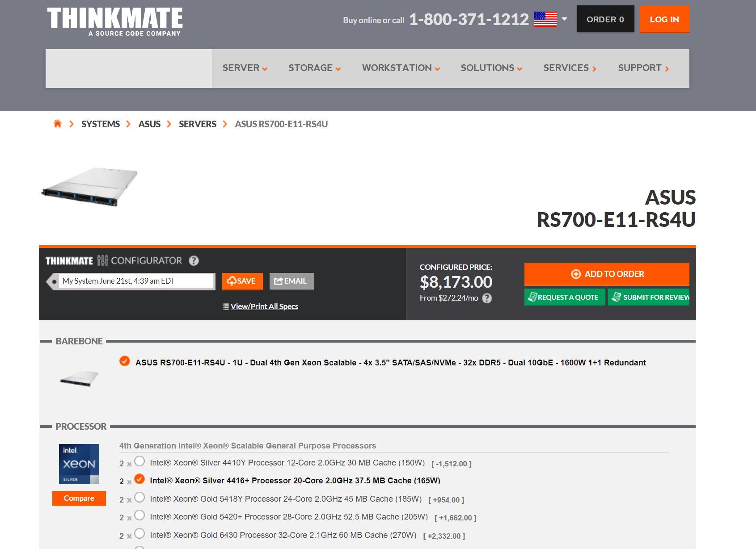Click the configurator help question icon
Viewport: 756px width, 549px height.
tap(194, 260)
